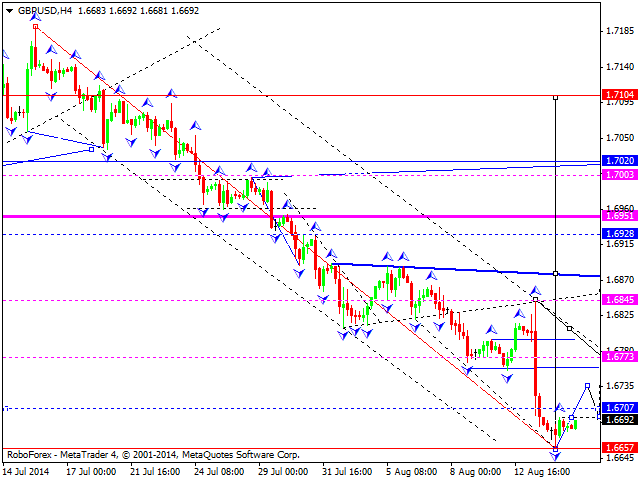Click the 29 Jul 00:00 time label
The image size is (640, 480).
click(x=283, y=472)
